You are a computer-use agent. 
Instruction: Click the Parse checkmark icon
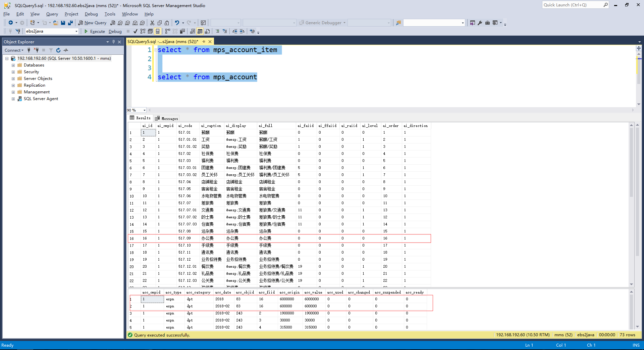pos(135,31)
